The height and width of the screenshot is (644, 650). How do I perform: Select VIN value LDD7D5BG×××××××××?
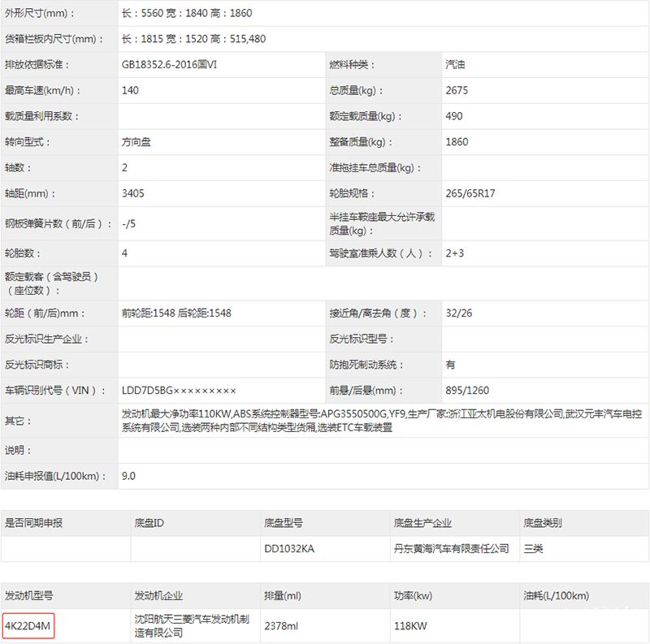[179, 390]
